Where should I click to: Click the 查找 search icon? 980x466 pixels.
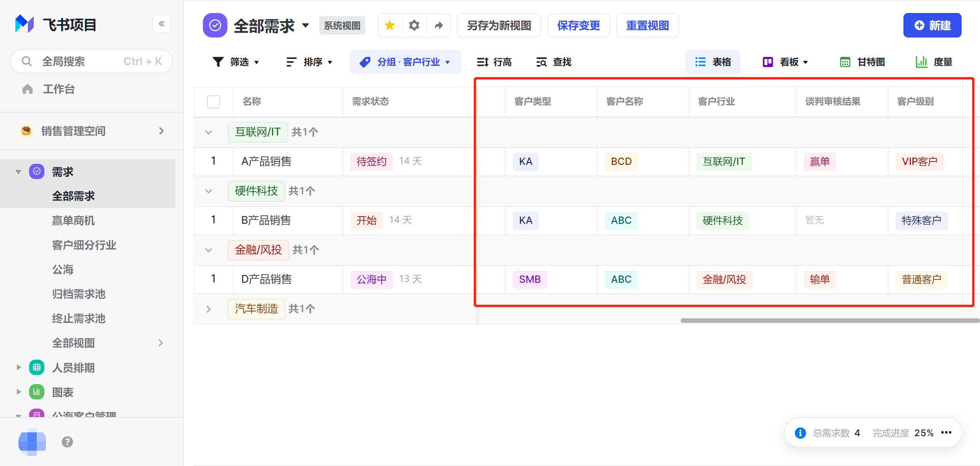click(541, 62)
